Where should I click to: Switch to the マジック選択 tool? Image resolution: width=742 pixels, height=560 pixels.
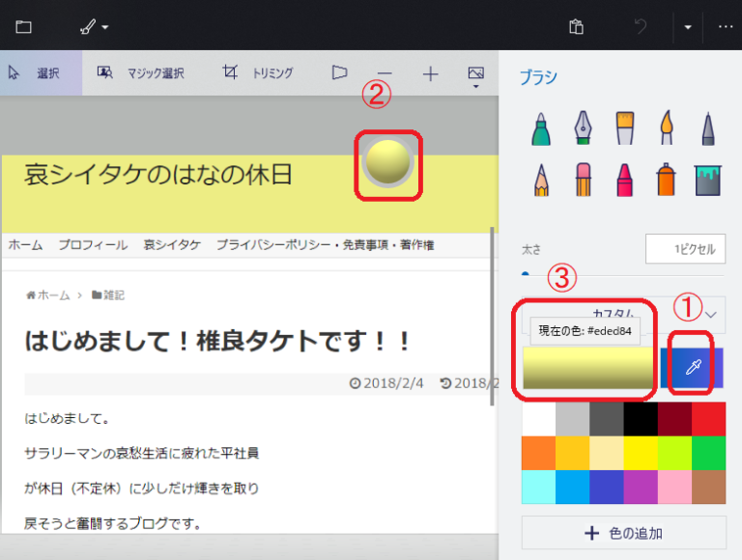[x=141, y=72]
